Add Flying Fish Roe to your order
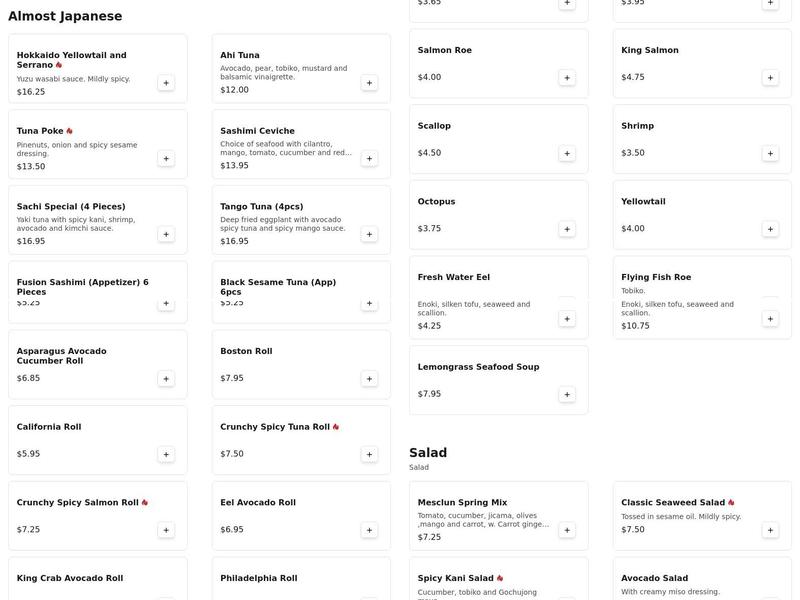The height and width of the screenshot is (600, 800). coord(769,317)
